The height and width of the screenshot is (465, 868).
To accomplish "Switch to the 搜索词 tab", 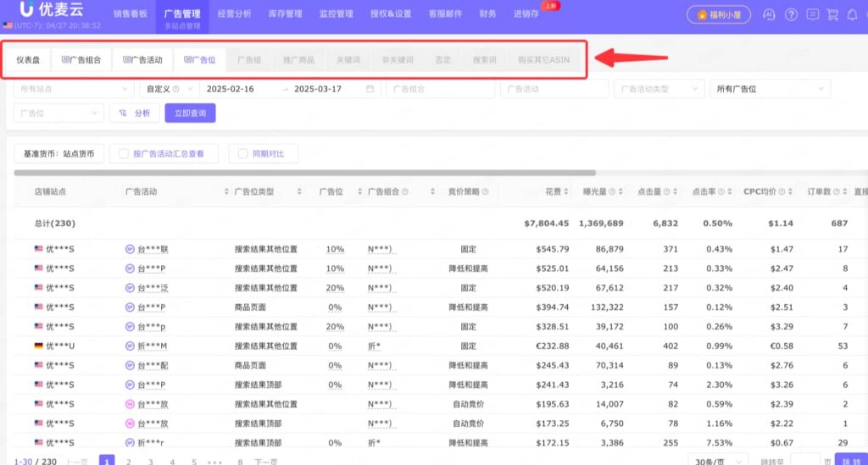I will 484,60.
